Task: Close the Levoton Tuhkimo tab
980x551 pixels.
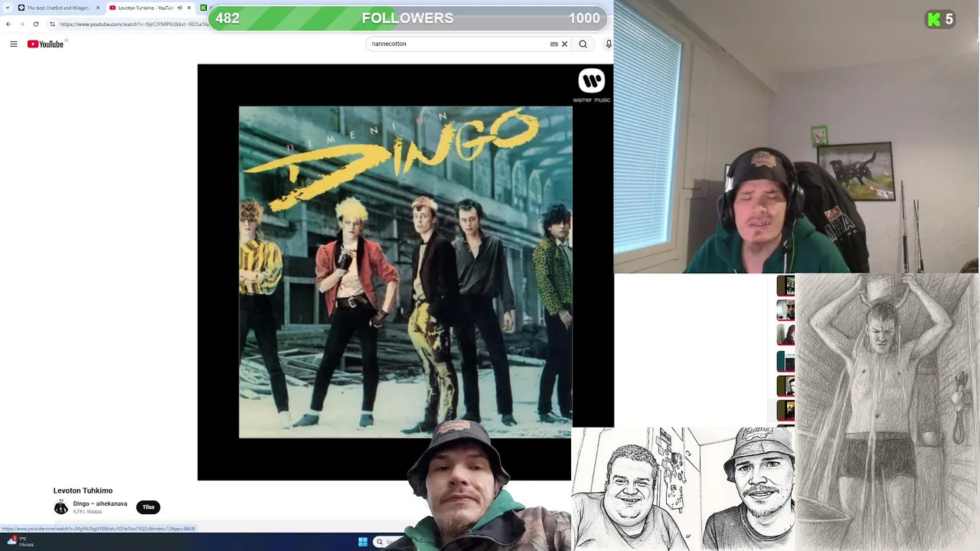Action: (189, 8)
